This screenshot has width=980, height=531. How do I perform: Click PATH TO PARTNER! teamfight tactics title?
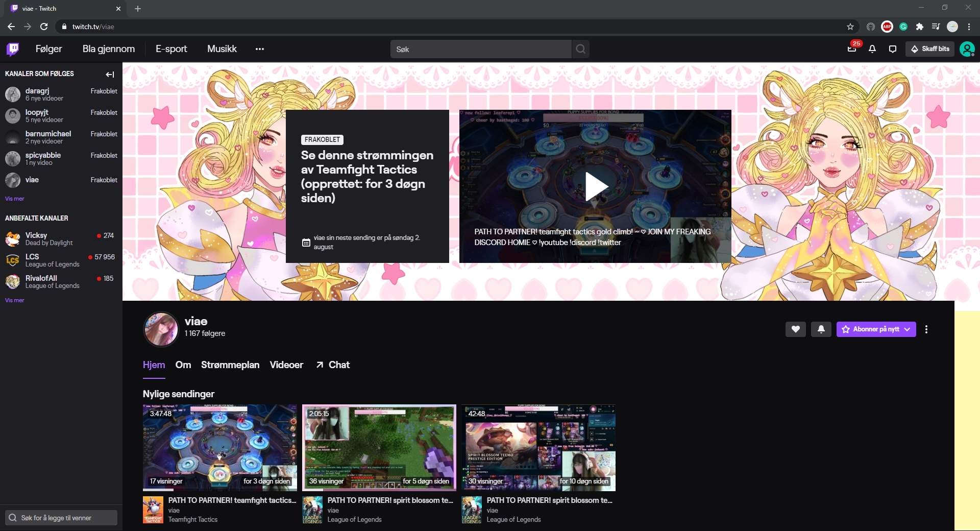[x=232, y=500]
